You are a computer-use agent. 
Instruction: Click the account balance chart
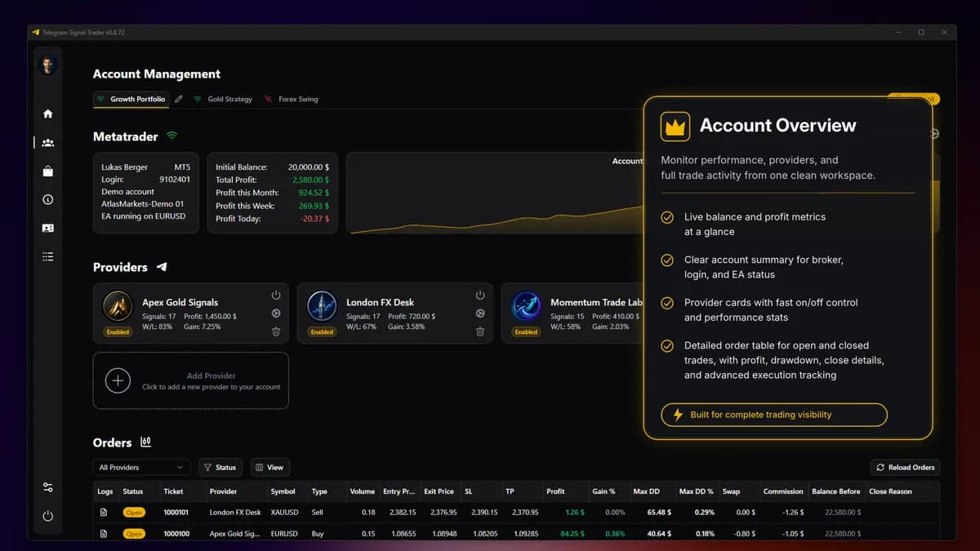[495, 193]
